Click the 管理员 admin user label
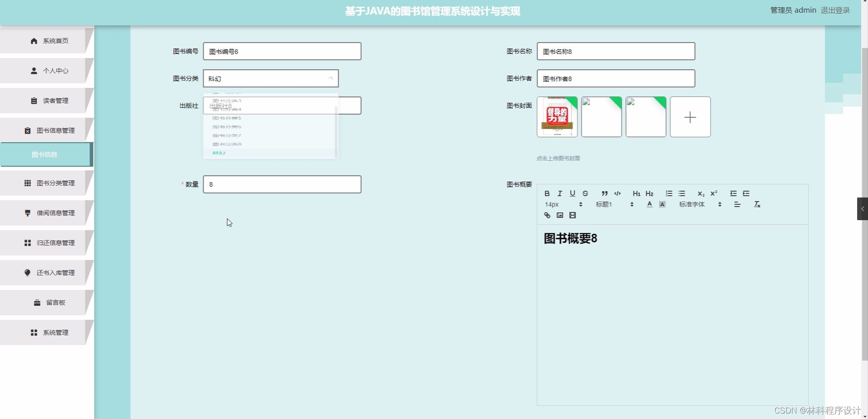The height and width of the screenshot is (419, 868). 793,10
